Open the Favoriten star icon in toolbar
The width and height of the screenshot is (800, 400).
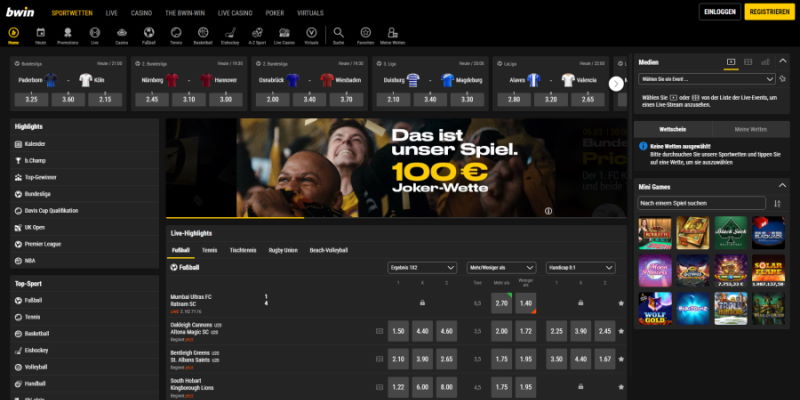(365, 33)
